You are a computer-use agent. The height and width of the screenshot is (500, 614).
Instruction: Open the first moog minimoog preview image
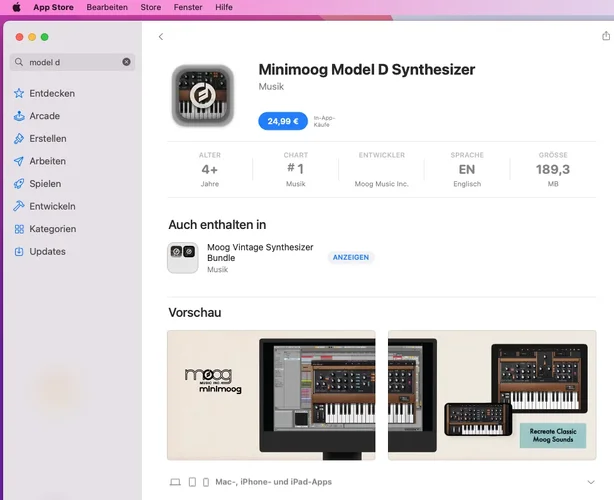pyautogui.click(x=271, y=395)
